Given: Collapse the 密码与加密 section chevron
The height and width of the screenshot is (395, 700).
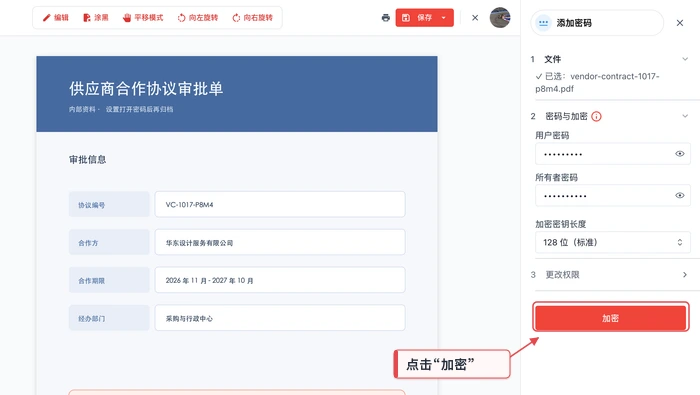Looking at the screenshot, I should coord(685,116).
